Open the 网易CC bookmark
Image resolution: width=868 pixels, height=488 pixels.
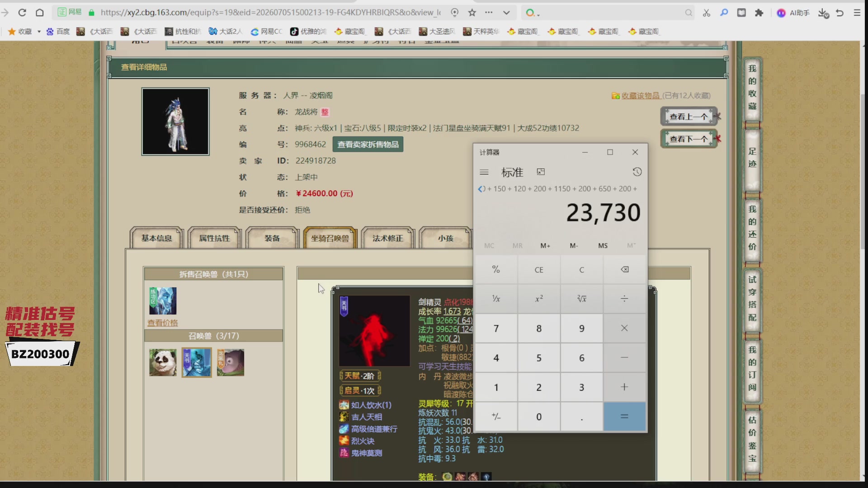[x=267, y=32]
